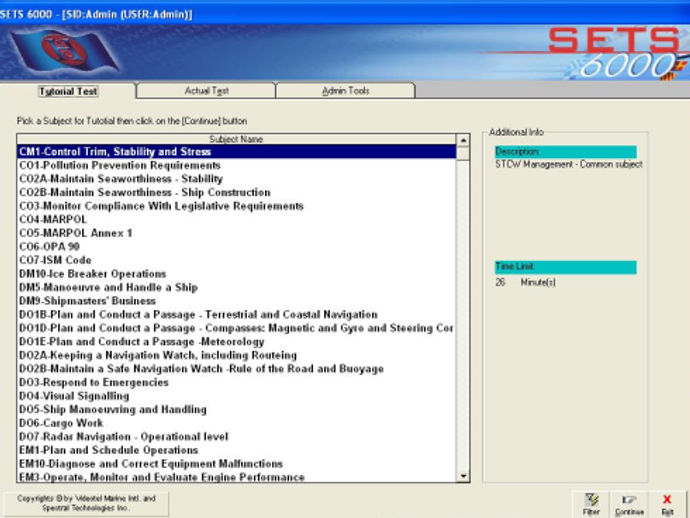Viewport: 690px width, 518px height.
Task: Select DM9-Shipmasters' Business
Action: 237,301
